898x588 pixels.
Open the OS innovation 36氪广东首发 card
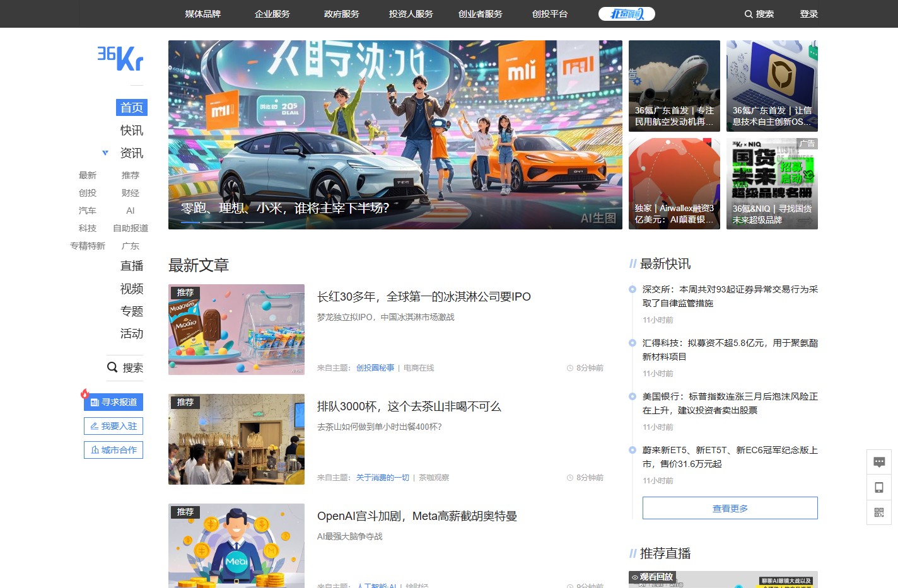click(x=772, y=86)
